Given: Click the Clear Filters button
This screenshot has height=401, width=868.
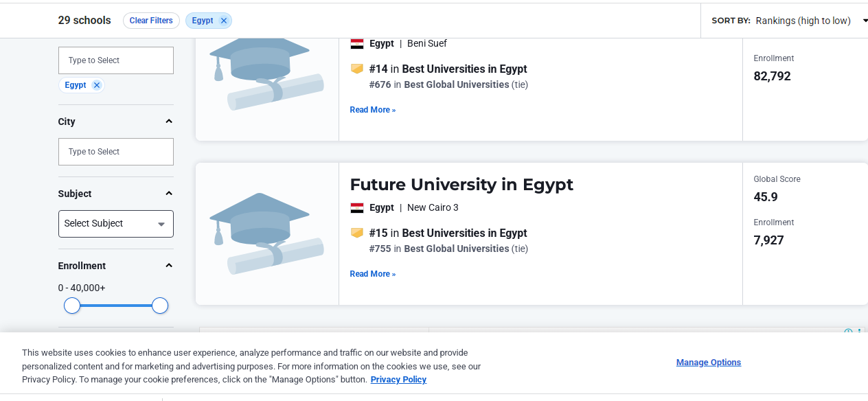Looking at the screenshot, I should (x=151, y=21).
